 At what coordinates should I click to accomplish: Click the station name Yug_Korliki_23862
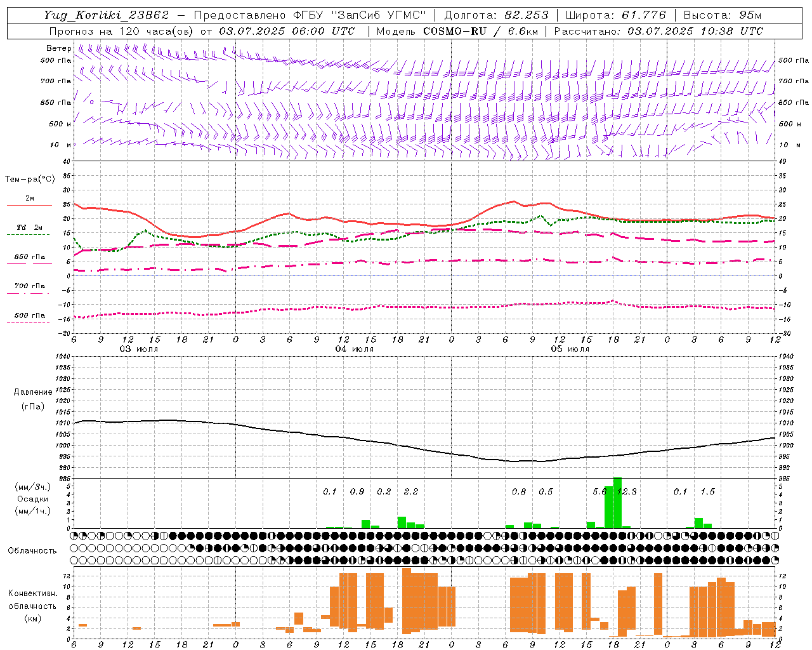click(107, 15)
